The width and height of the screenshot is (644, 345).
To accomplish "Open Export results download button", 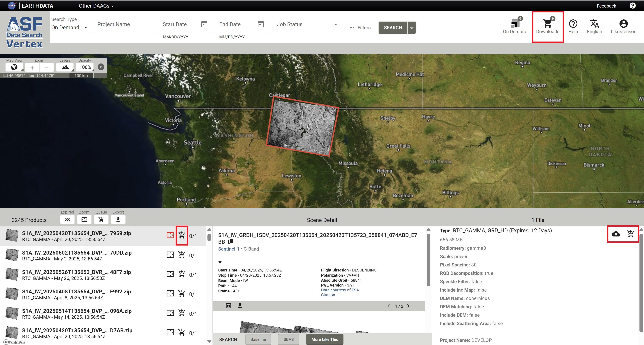I will (118, 219).
